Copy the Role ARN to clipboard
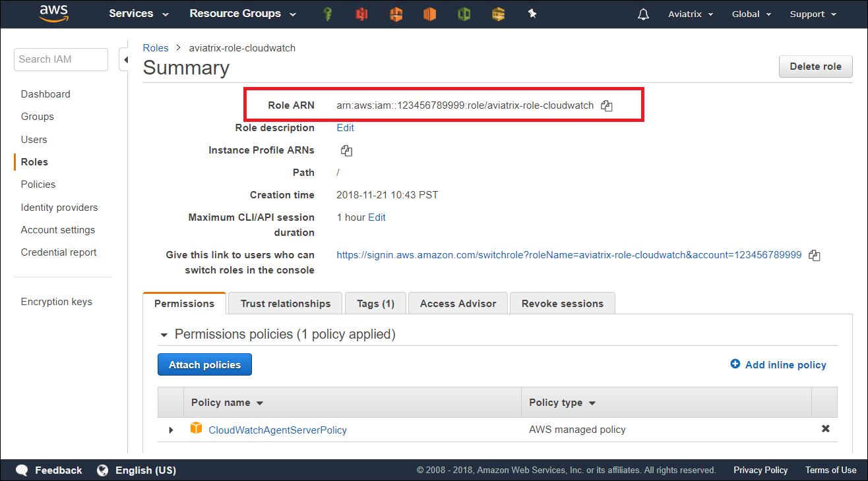 (x=607, y=105)
